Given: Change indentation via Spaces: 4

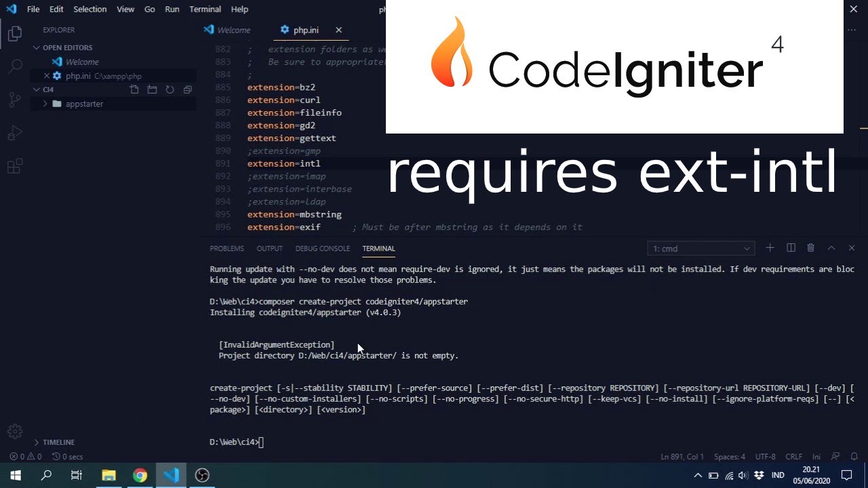Looking at the screenshot, I should tap(729, 457).
